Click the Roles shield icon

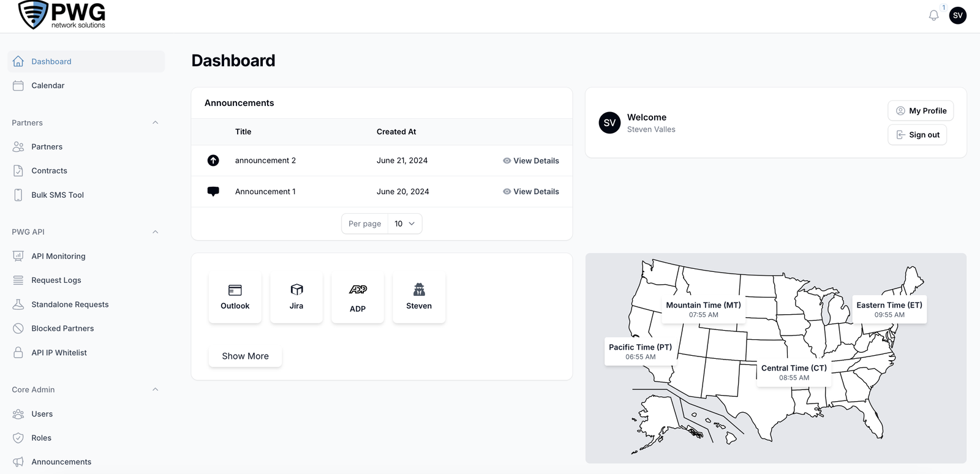[18, 438]
